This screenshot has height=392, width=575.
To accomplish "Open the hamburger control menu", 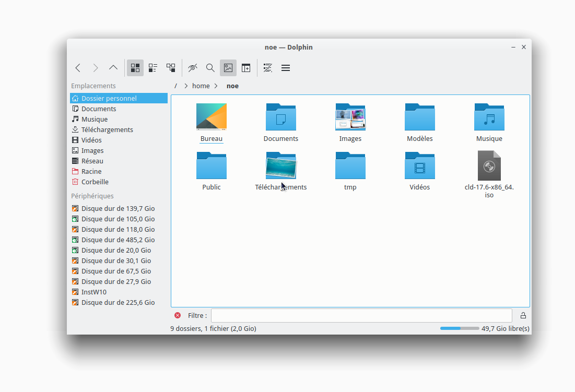I will tap(286, 68).
